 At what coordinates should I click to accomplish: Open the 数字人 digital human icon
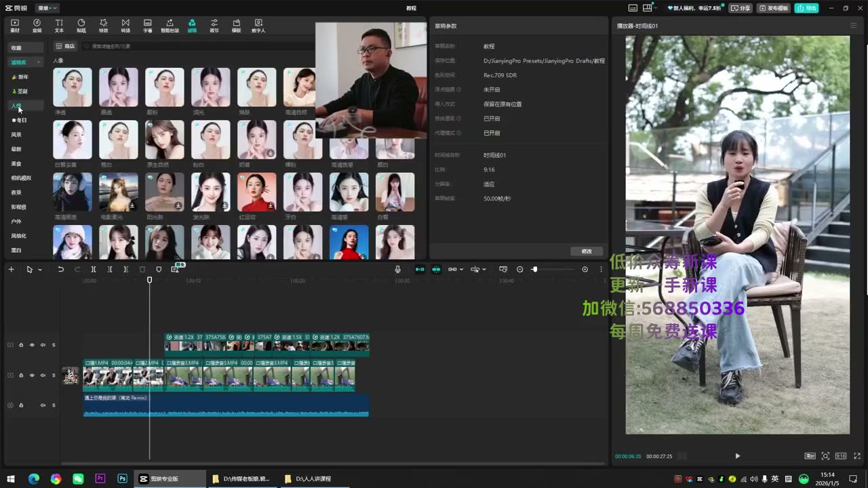(258, 26)
